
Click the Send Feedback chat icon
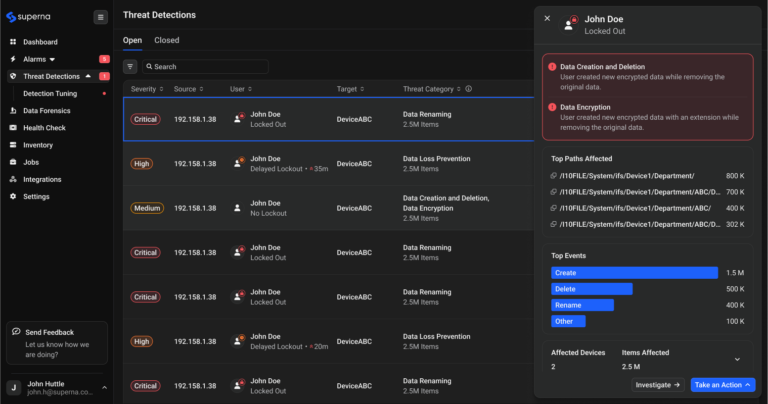[16, 332]
